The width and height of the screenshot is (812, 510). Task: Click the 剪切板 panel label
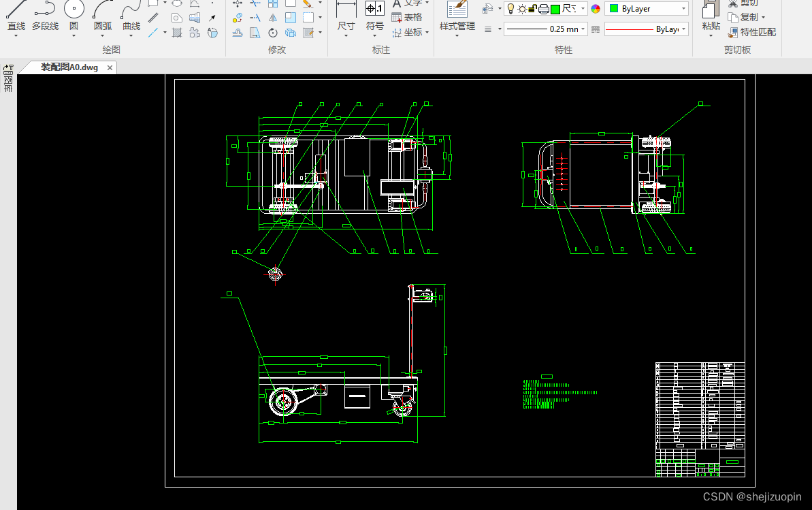pyautogui.click(x=737, y=50)
